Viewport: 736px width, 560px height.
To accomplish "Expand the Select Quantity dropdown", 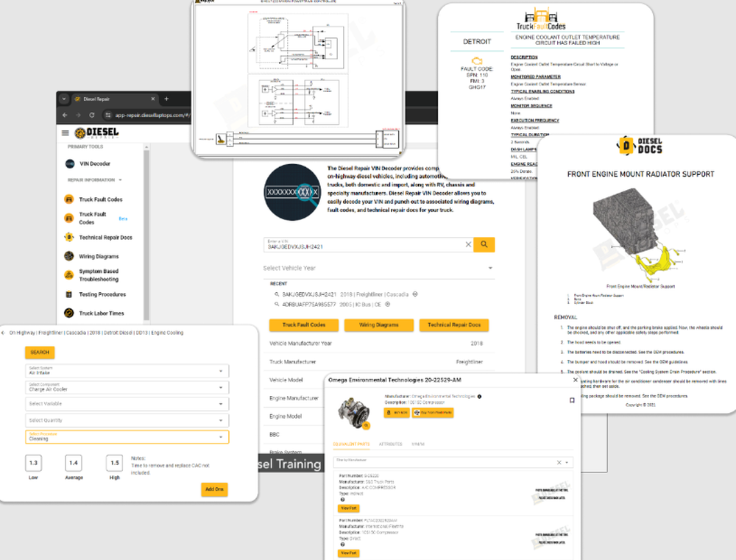I will tap(127, 420).
